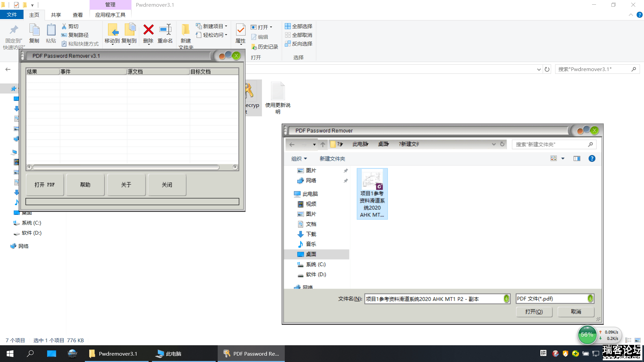The height and width of the screenshot is (362, 644).
Task: Click the Help button in PDF Password Remover
Action: click(x=85, y=185)
